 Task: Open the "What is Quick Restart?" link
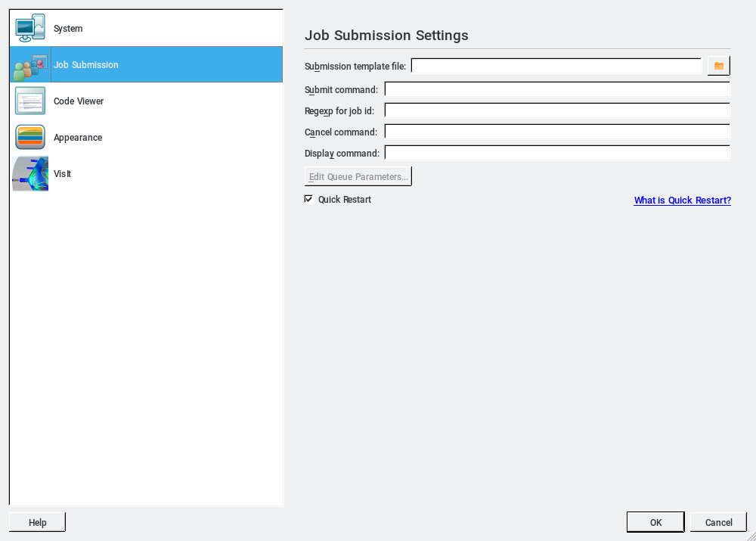[x=682, y=201]
